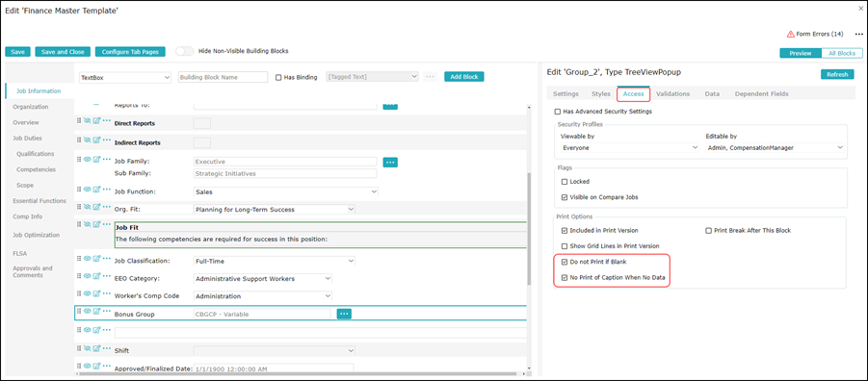Check the Locked flag
Viewport: 868px width, 381px height.
565,182
